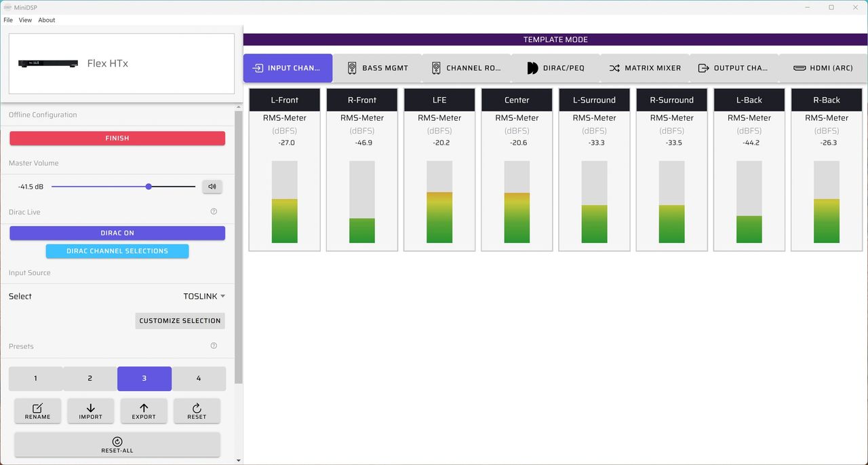This screenshot has width=868, height=465.
Task: Click the LFE RMS meter bar
Action: (439, 202)
